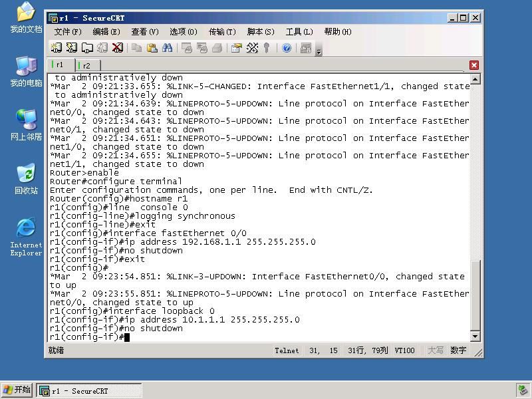Click the grayed-out printer icon
532x399 pixels.
pos(217,48)
